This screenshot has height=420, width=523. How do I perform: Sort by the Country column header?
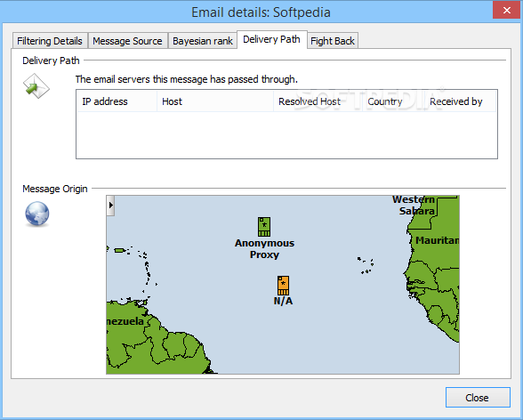click(x=393, y=101)
